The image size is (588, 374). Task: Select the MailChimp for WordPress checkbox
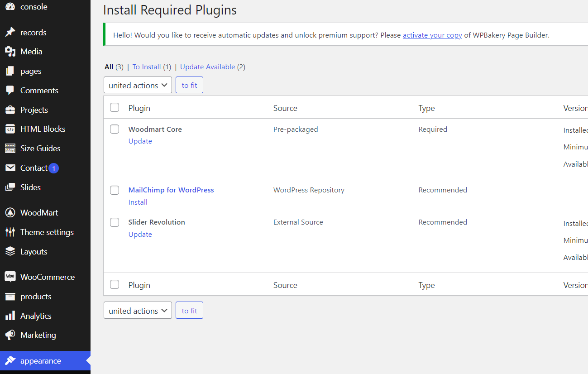point(115,190)
